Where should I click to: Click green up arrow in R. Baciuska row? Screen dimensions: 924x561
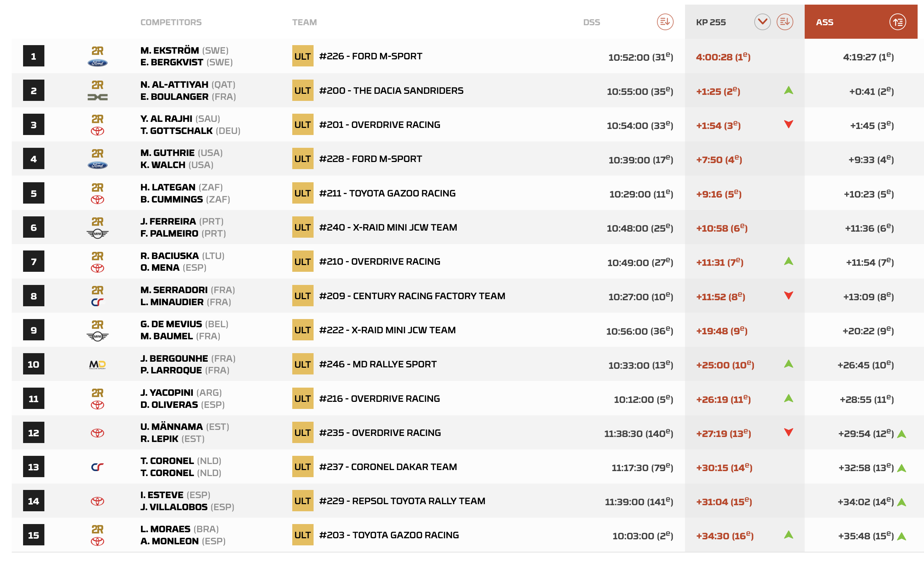pos(788,261)
